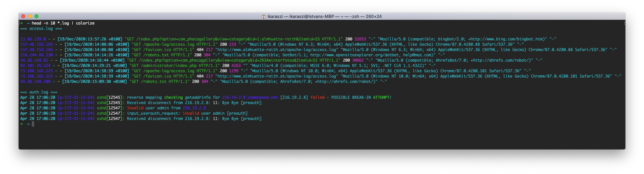Click the email 'help@moz.com'
The image size is (644, 174).
pos(417,55)
